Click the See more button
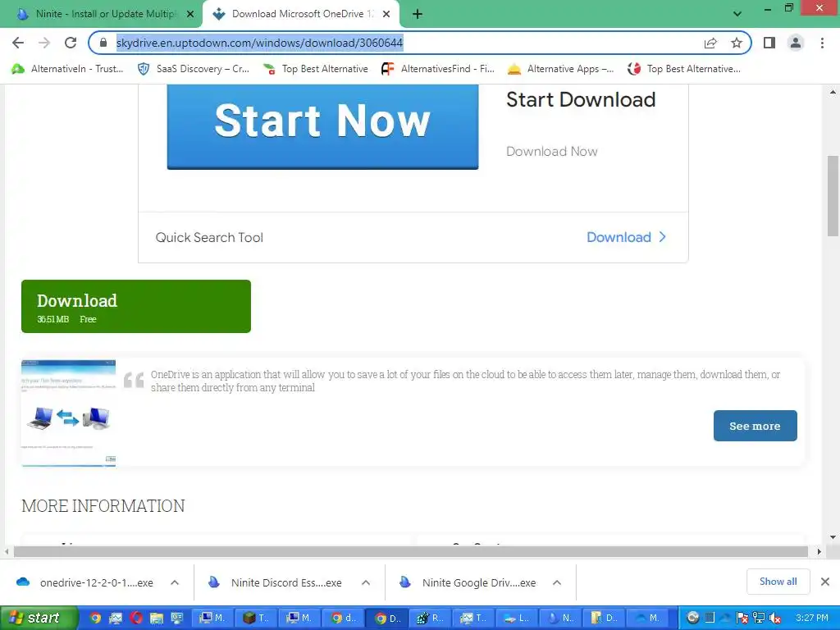The width and height of the screenshot is (840, 630). tap(755, 426)
